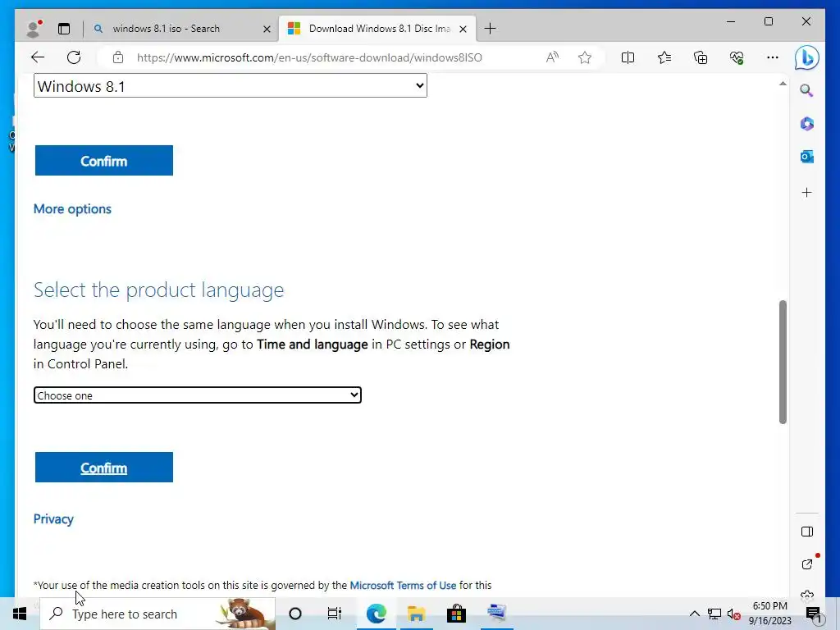Click the muted volume tray icon
Screen dimensions: 840x630
tap(734, 614)
